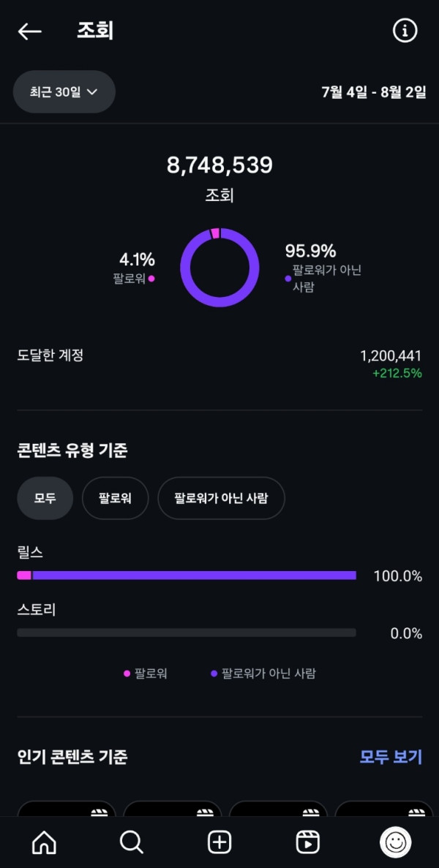Tap the back arrow icon
This screenshot has height=868, width=439.
point(30,31)
